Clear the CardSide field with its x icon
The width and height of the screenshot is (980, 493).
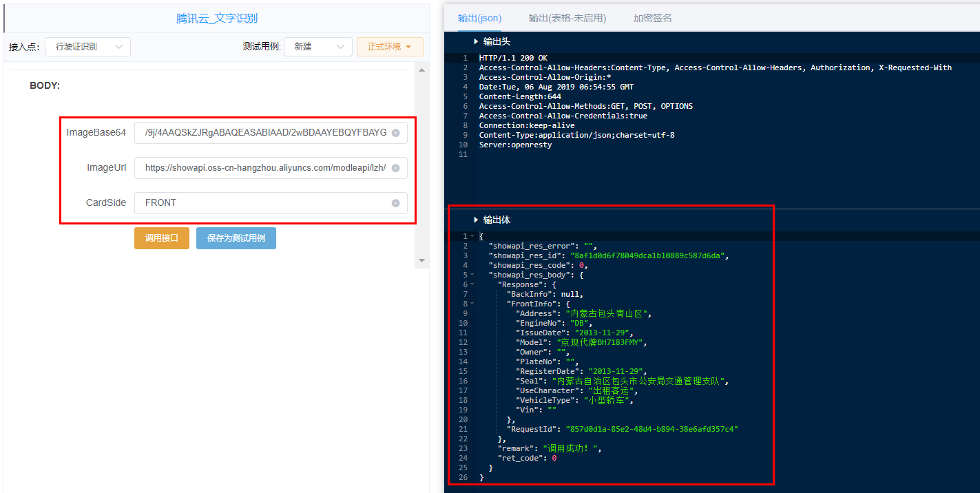click(x=395, y=203)
